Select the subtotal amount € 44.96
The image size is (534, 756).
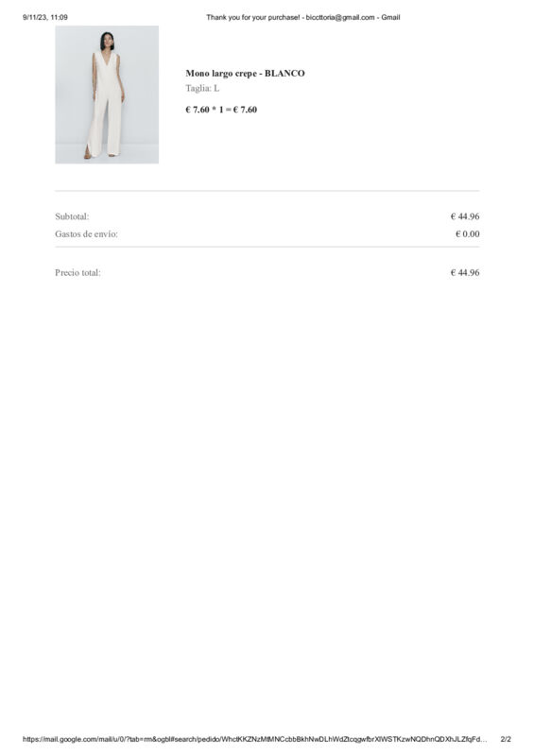[465, 216]
